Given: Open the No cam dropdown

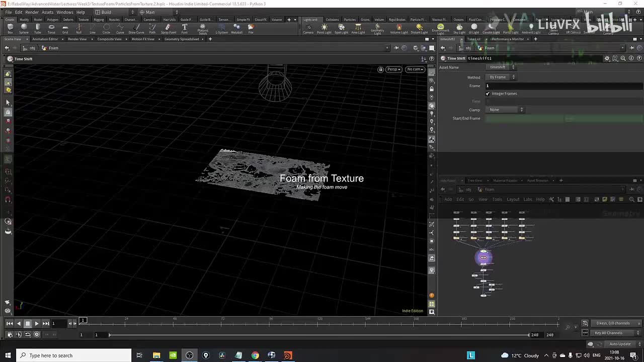Looking at the screenshot, I should 415,69.
